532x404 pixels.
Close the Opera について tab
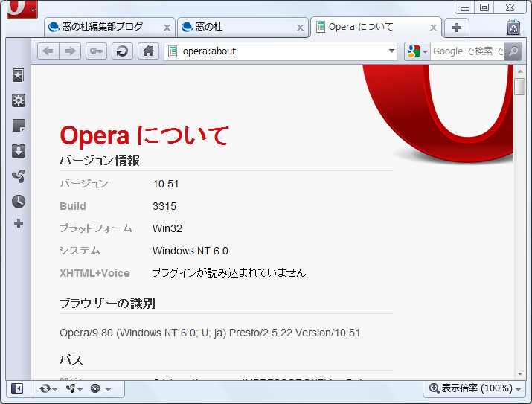pos(433,28)
